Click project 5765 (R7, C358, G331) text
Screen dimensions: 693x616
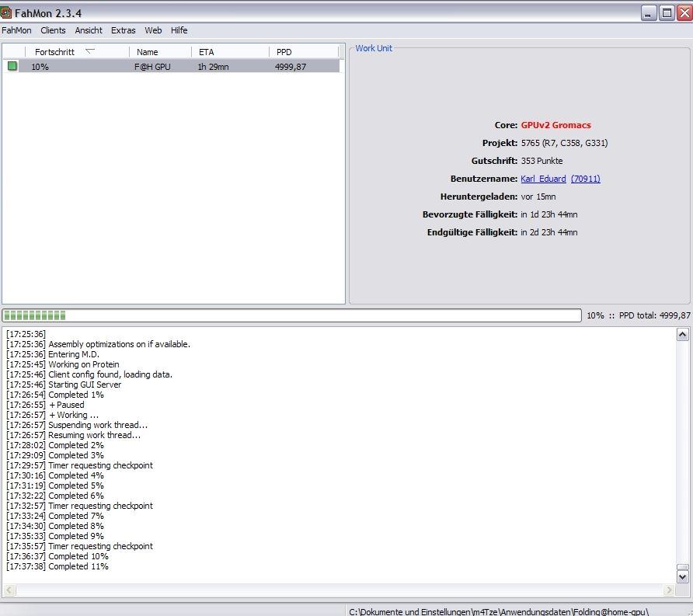coord(564,143)
